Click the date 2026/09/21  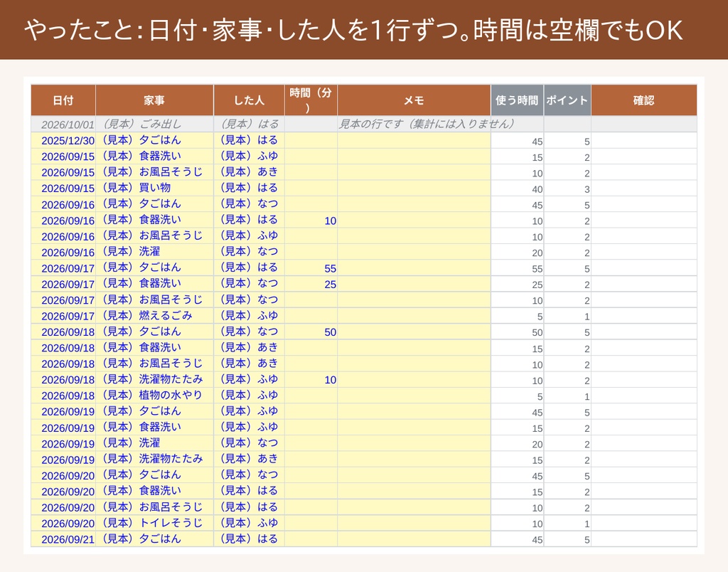tap(63, 539)
